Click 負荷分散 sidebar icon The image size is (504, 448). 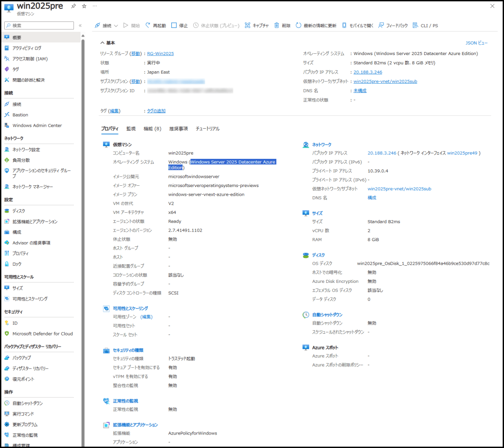pyautogui.click(x=7, y=160)
